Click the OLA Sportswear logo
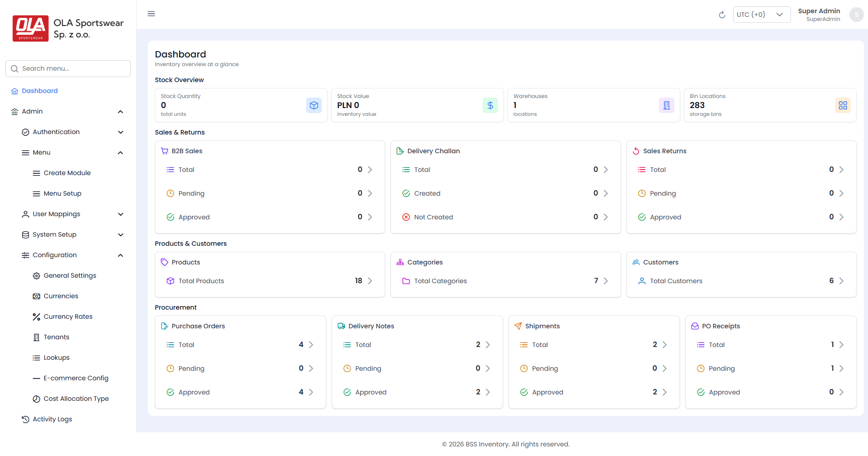The image size is (868, 456). click(31, 28)
